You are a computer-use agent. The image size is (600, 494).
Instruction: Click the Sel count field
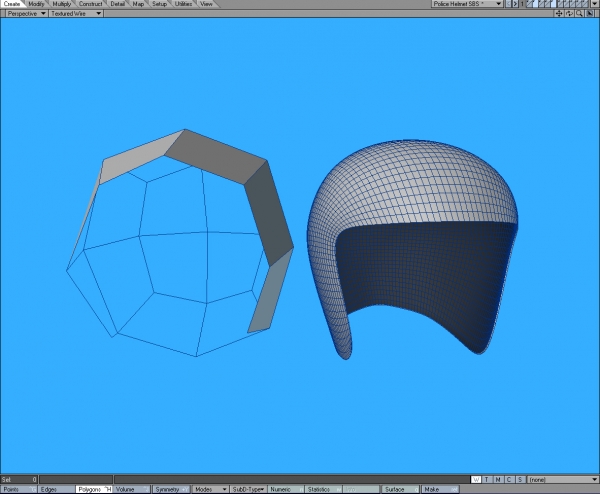19,479
